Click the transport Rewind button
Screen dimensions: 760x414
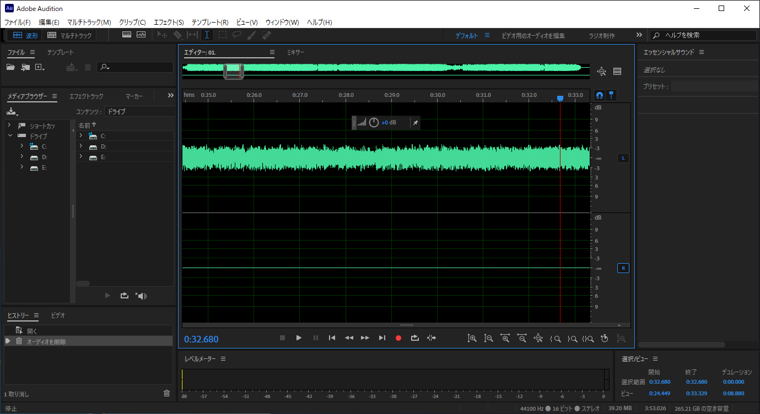tap(349, 338)
